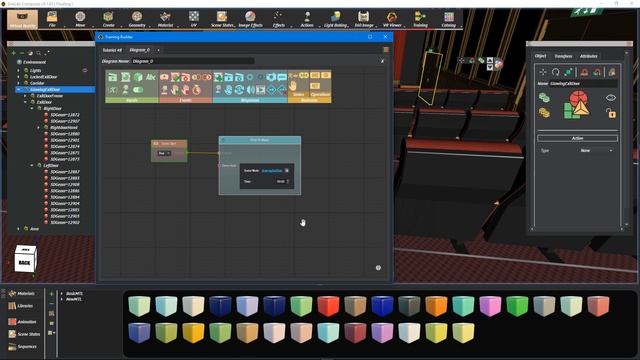Open the Material ribbon menu

(x=165, y=19)
